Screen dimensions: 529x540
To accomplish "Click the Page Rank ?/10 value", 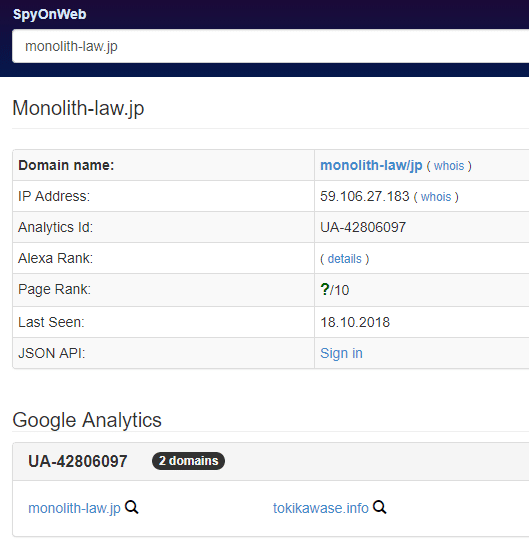I will pos(334,290).
